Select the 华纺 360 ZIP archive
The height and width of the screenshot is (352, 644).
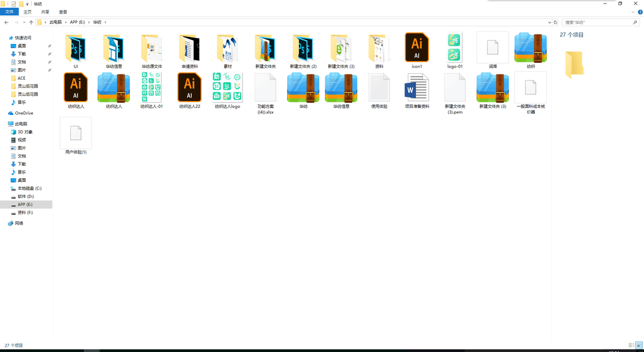(303, 87)
